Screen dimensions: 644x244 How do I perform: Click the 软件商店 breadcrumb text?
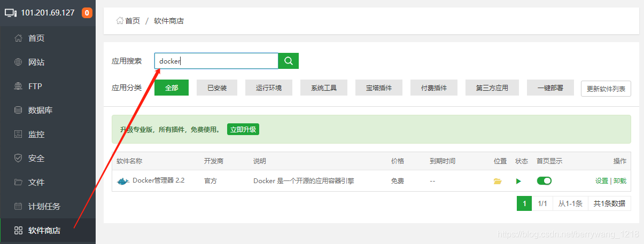pos(169,21)
